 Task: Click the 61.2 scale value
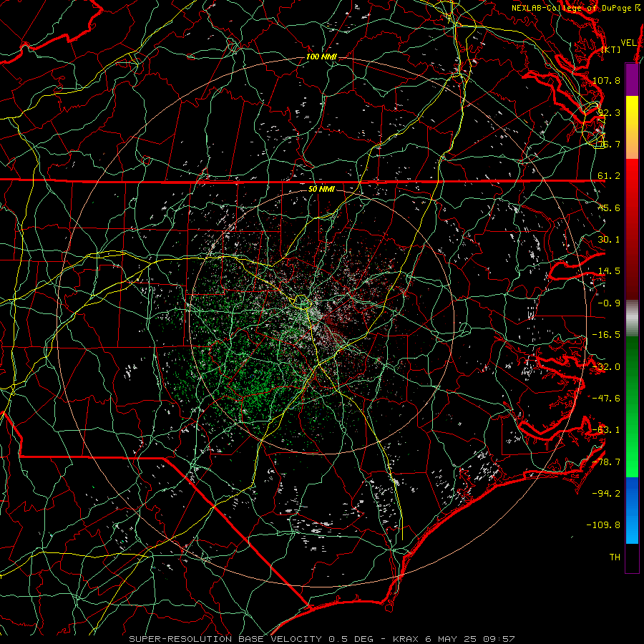[609, 176]
